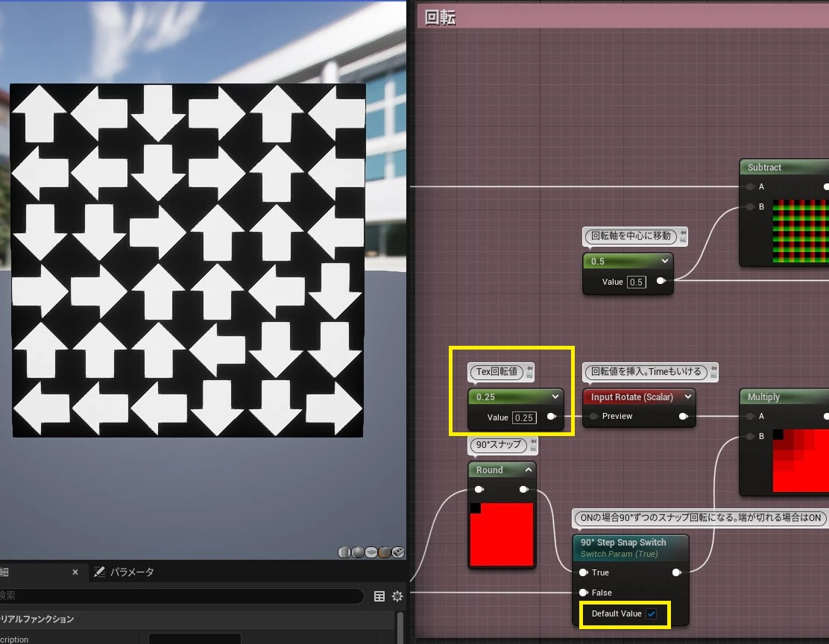Click the 0.5 constant Value field

(637, 282)
